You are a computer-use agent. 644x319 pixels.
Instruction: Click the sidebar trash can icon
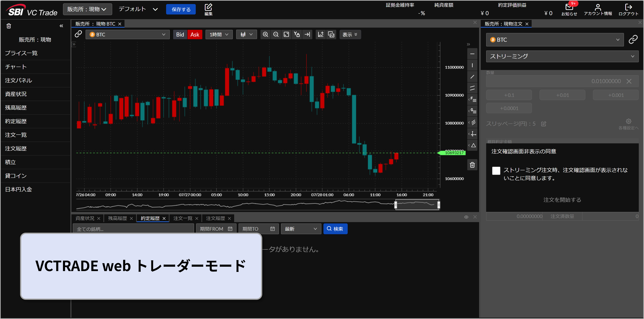click(9, 26)
